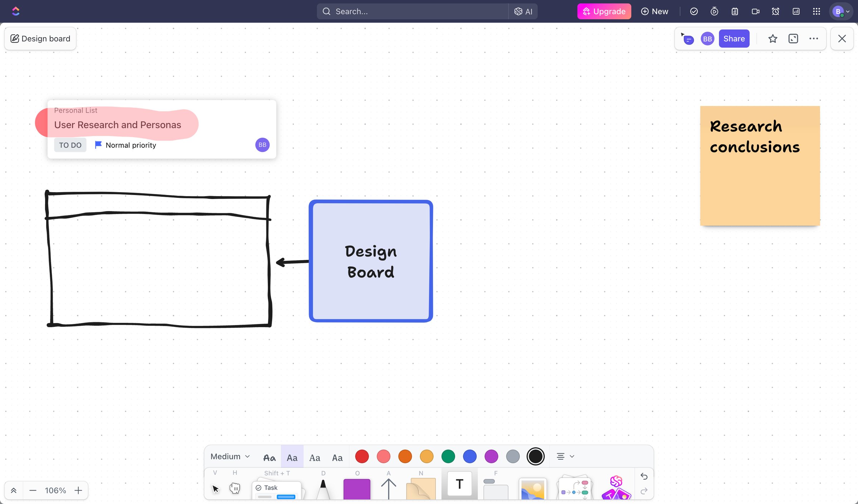Screen dimensions: 858x504
Task: Pick the red text color
Action: (362, 456)
